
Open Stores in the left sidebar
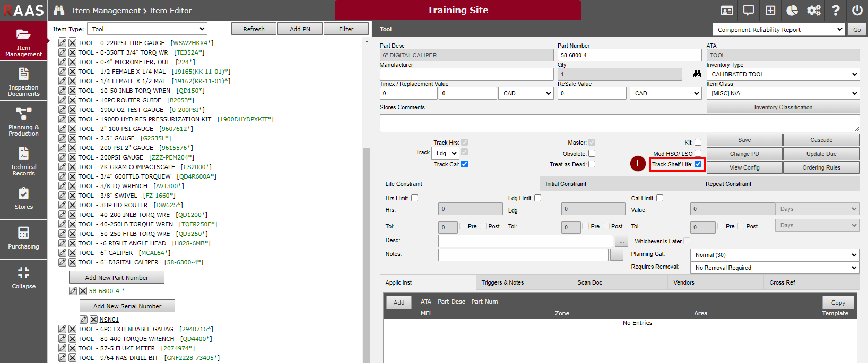click(x=23, y=199)
